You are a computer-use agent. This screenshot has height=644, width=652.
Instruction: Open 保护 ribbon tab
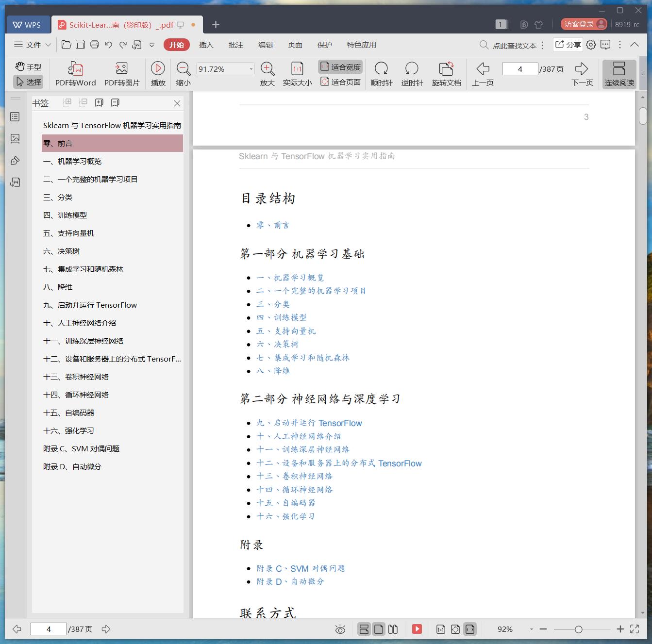click(325, 45)
